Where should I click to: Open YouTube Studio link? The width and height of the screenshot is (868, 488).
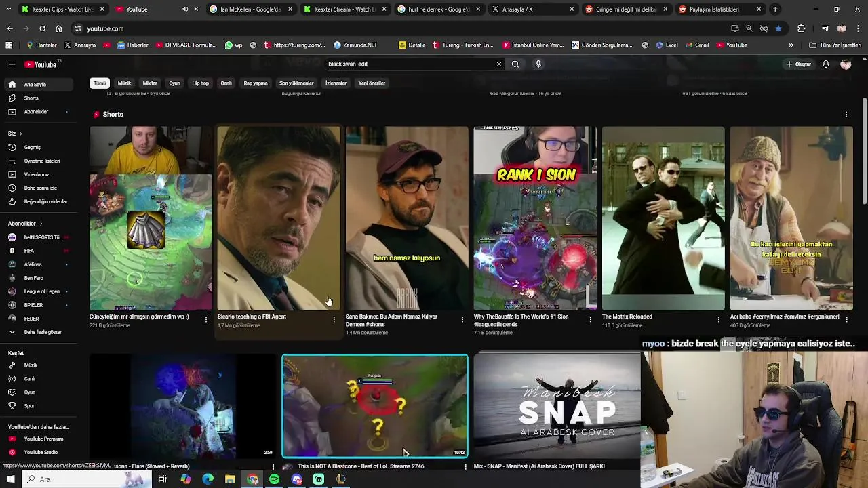point(38,452)
